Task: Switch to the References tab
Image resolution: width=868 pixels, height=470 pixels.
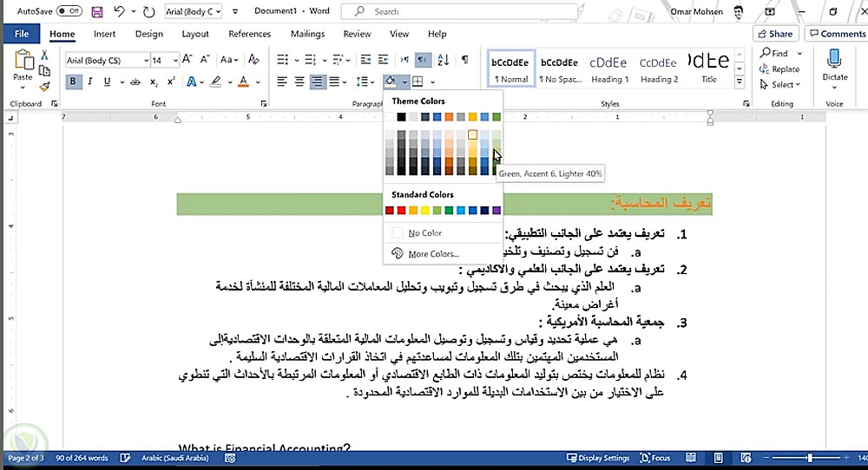Action: [x=250, y=34]
